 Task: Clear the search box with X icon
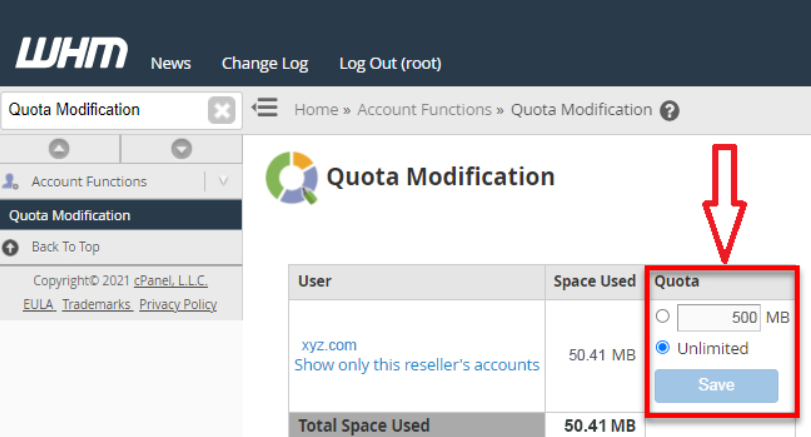[x=221, y=110]
